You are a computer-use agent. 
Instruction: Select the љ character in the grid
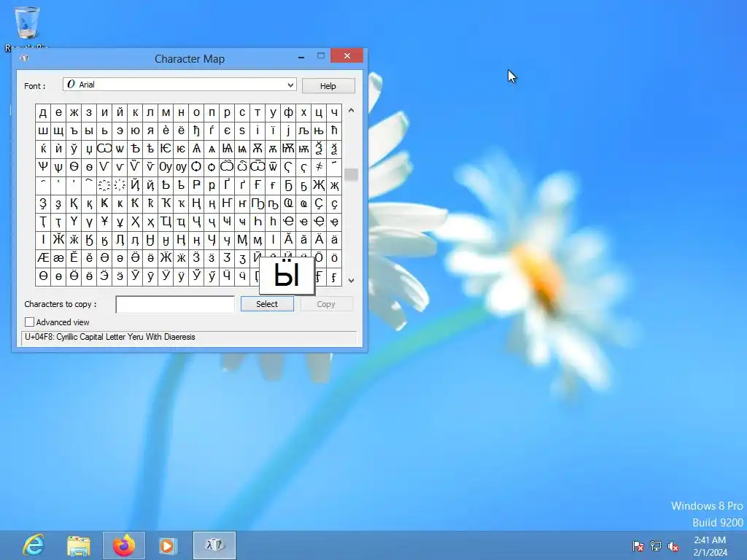pyautogui.click(x=303, y=131)
